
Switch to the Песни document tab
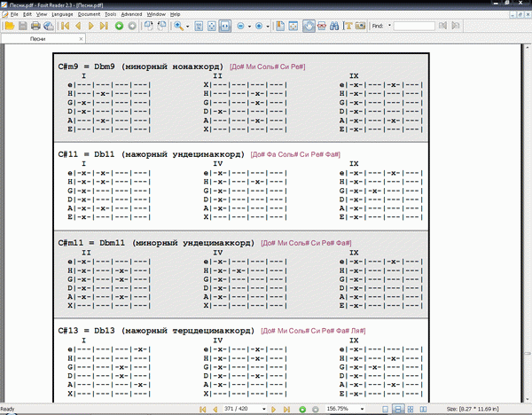(38, 40)
